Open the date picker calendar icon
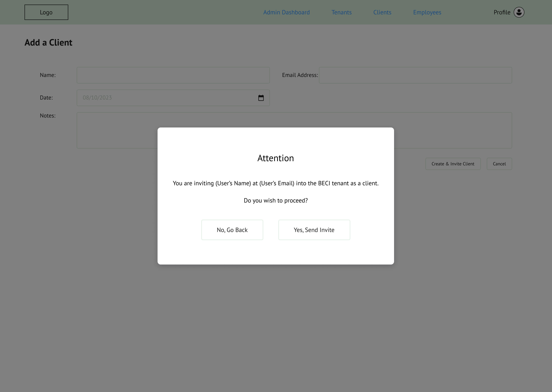552x392 pixels. [261, 98]
